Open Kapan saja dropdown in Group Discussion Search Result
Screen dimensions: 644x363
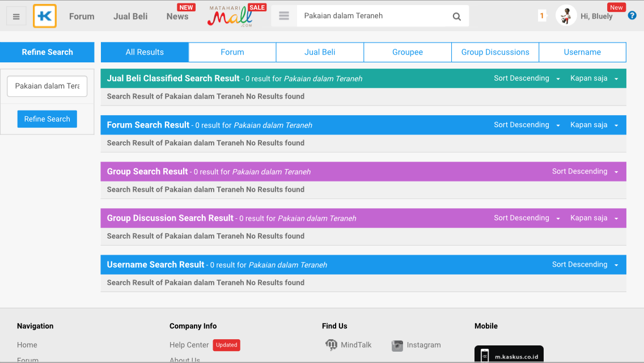click(594, 218)
